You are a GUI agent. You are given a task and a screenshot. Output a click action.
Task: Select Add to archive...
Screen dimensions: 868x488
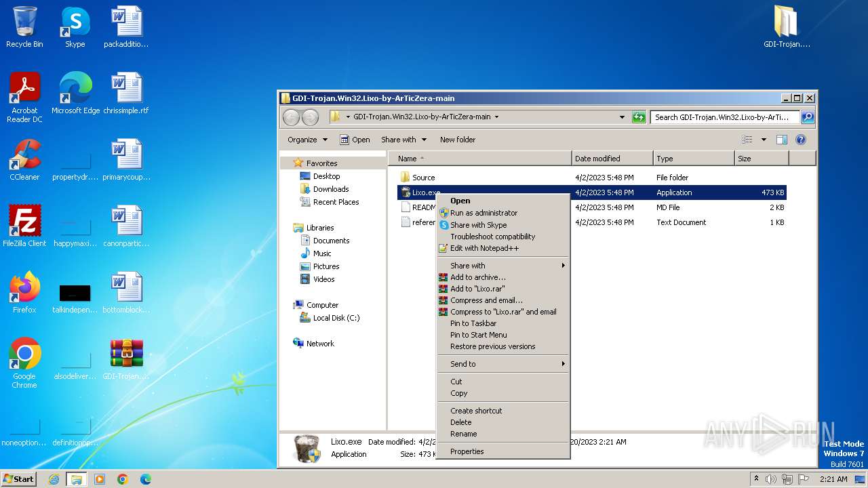[x=502, y=277]
